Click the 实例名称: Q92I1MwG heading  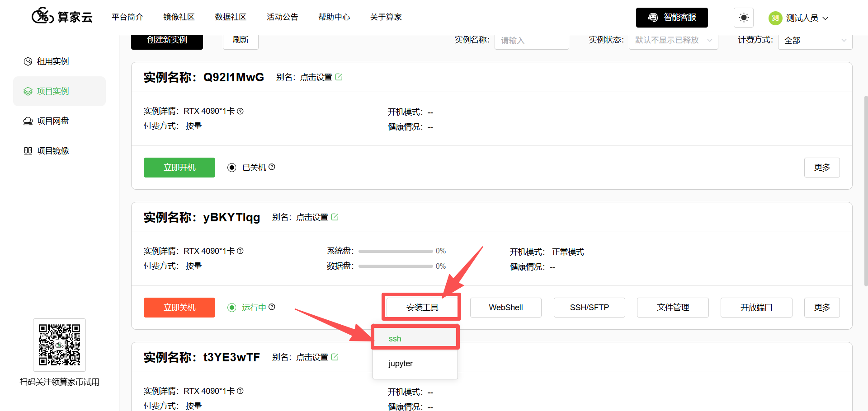coord(204,77)
